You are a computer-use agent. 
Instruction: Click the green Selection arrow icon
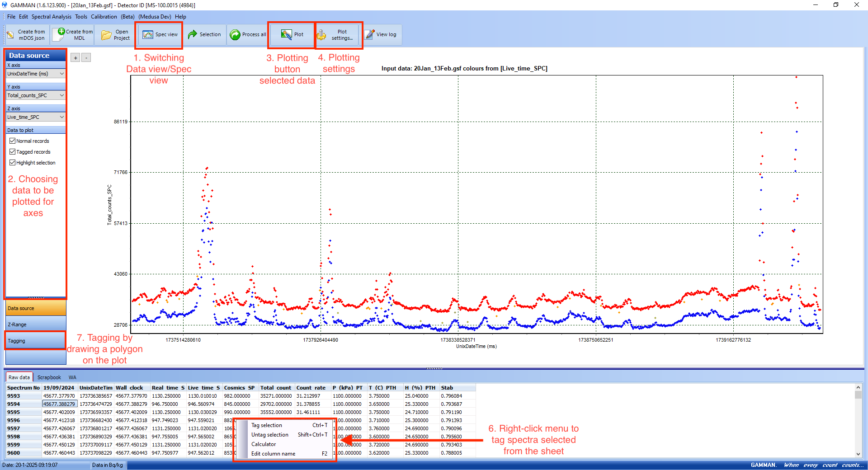pos(193,35)
